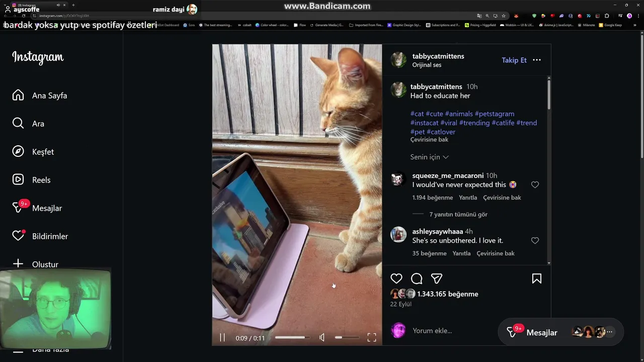The image size is (644, 362).
Task: Open comments with the speech bubble icon
Action: click(x=417, y=279)
